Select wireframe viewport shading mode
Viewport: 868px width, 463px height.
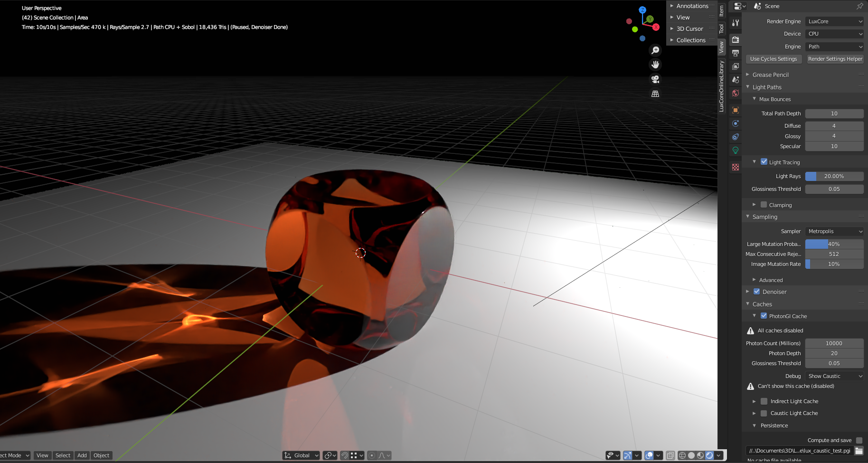[x=682, y=455]
